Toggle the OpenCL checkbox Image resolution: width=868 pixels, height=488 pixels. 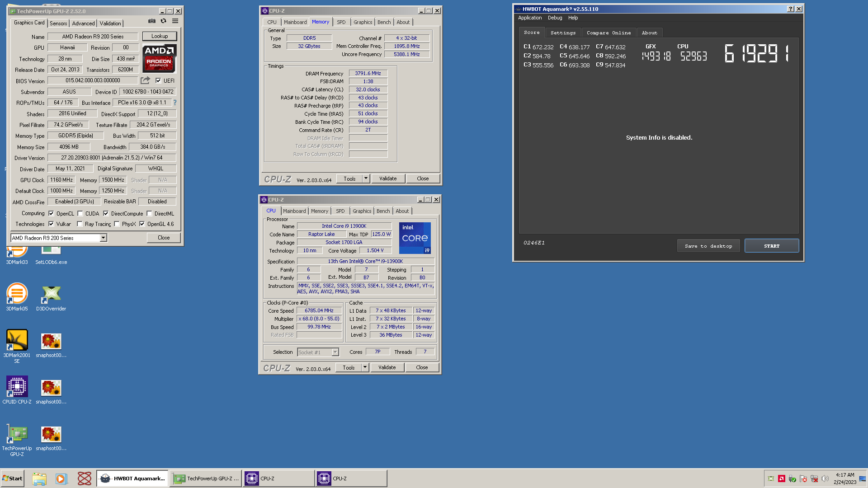point(51,214)
